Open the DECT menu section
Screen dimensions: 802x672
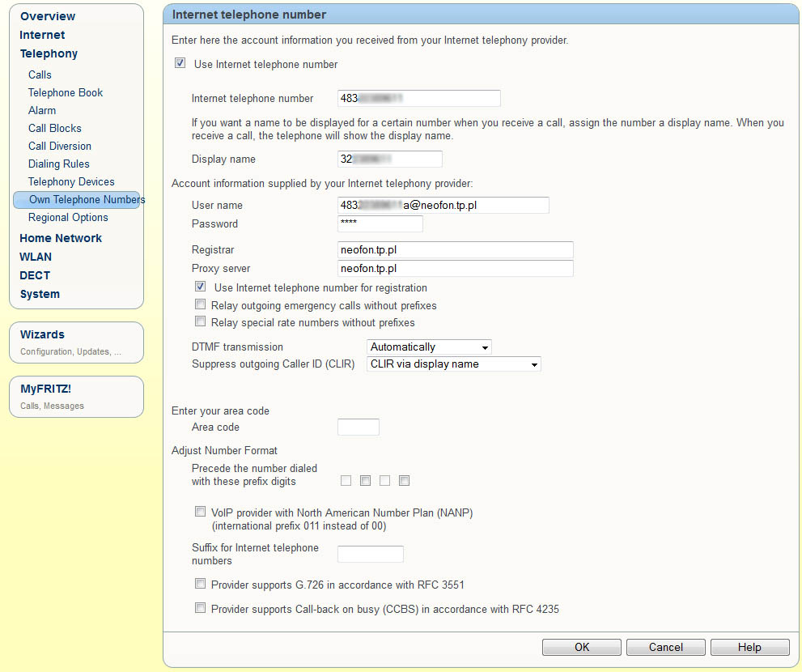pos(35,275)
